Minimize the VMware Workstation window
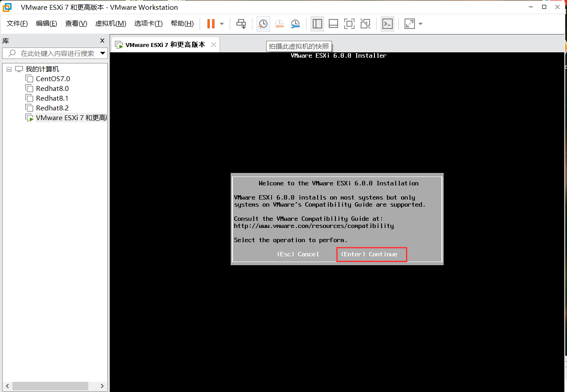This screenshot has width=567, height=392. [x=531, y=7]
